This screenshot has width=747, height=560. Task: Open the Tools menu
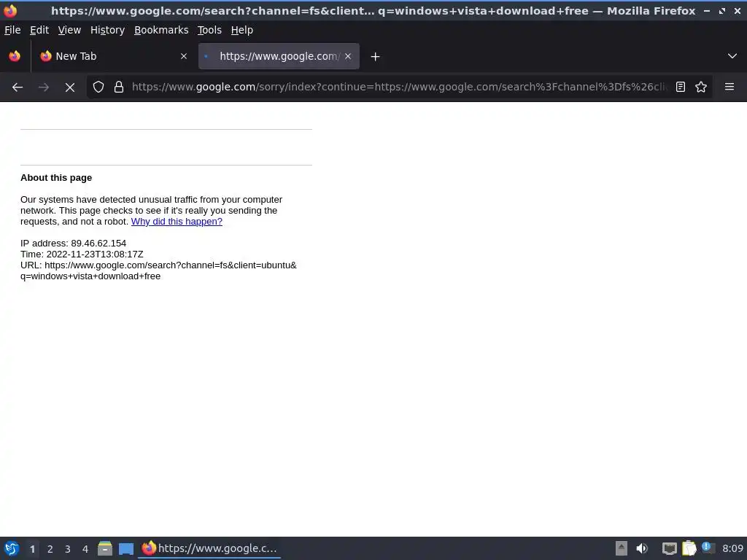(209, 30)
